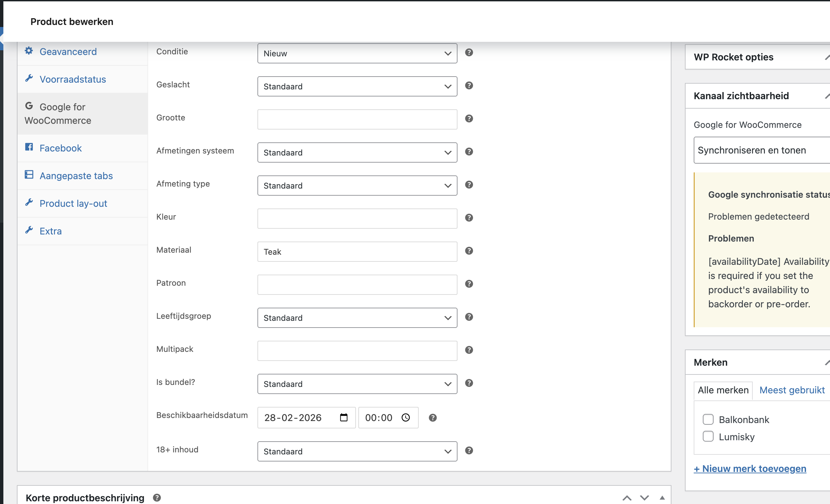The height and width of the screenshot is (504, 830).
Task: Open the Facebook product data tab
Action: click(61, 148)
